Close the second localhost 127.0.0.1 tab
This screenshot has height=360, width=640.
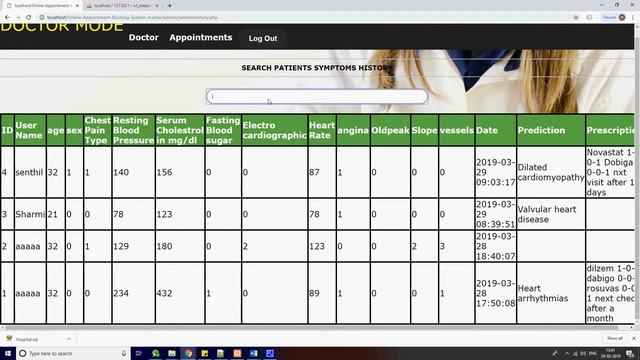tap(157, 6)
